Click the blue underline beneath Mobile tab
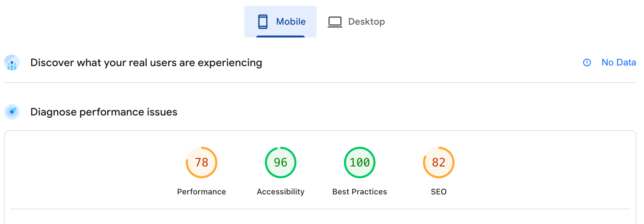 (x=280, y=37)
